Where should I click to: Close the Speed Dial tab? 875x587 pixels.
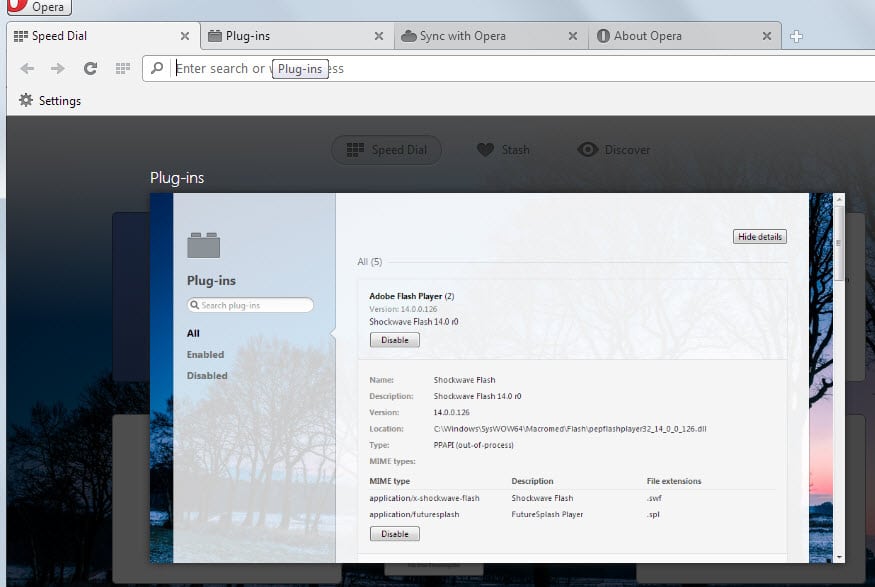[x=185, y=36]
